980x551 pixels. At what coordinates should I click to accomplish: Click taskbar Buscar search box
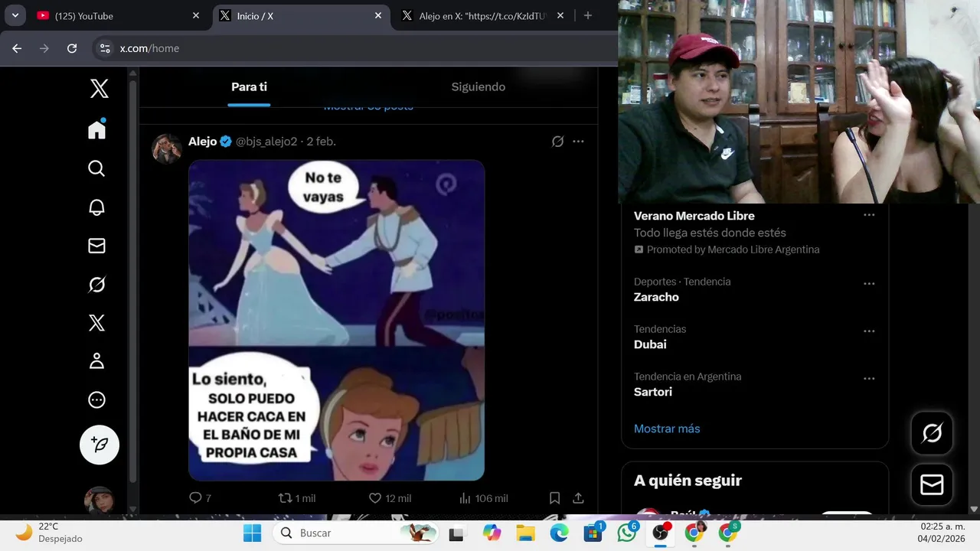357,533
